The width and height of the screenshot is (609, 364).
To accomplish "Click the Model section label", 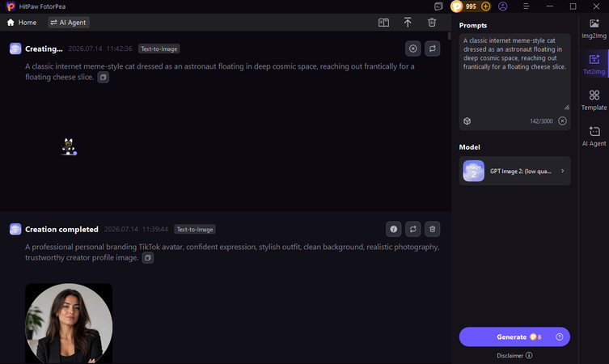I will [470, 147].
